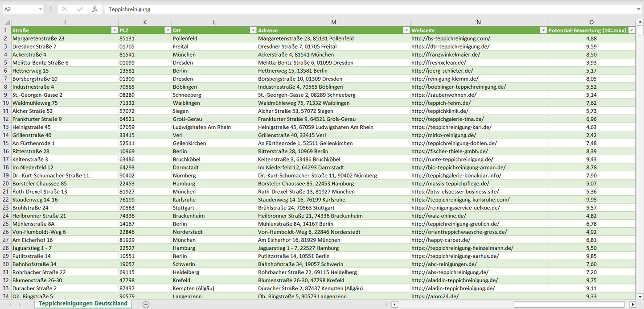
Task: Open the Straße column filter dropdown
Action: pyautogui.click(x=114, y=30)
